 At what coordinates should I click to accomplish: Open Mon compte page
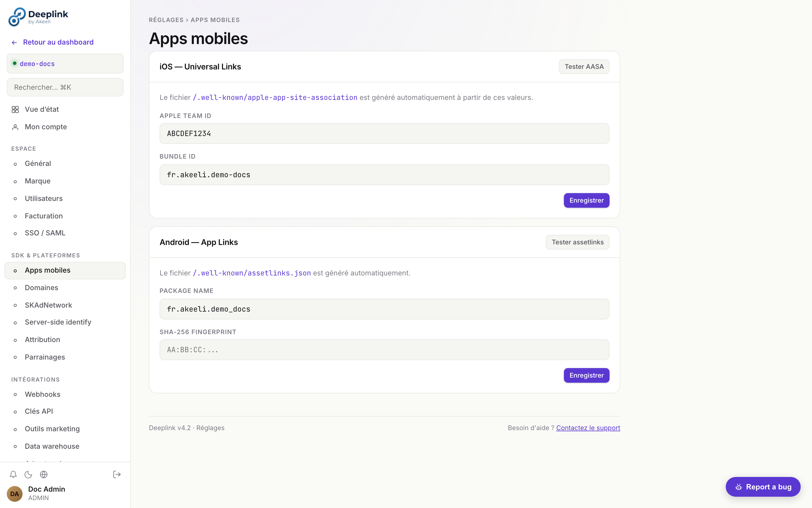pos(65,127)
